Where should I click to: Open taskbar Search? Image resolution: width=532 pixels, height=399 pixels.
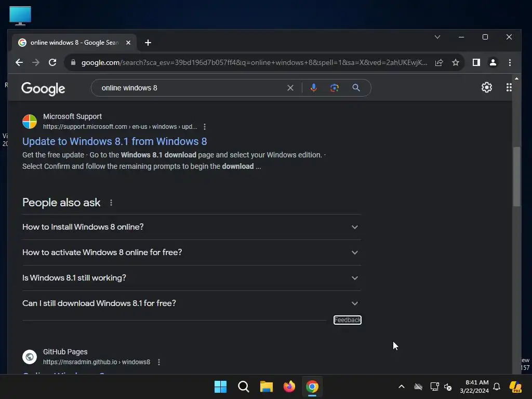(x=244, y=387)
